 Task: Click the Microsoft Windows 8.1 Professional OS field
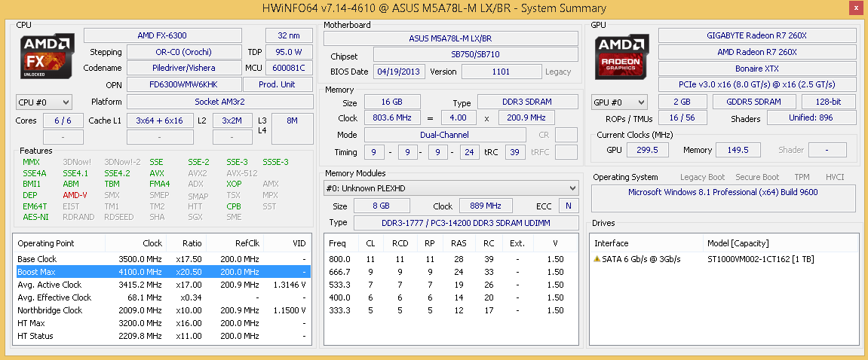point(722,192)
